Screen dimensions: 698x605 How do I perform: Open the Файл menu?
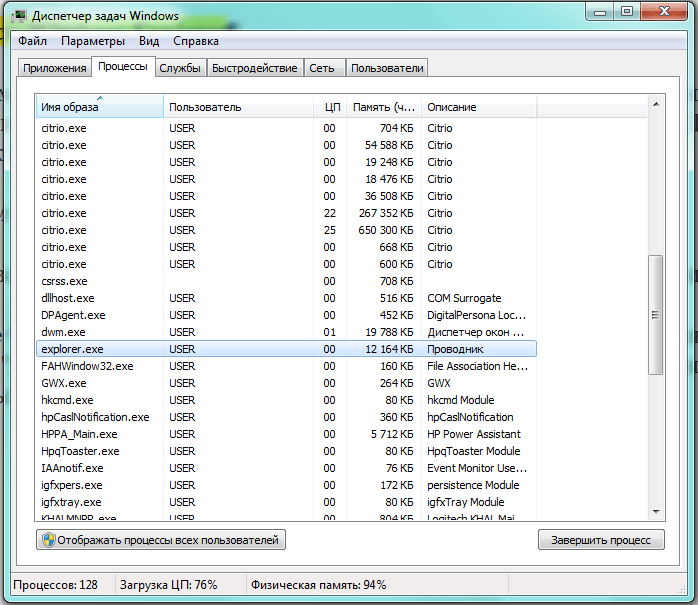pos(32,41)
